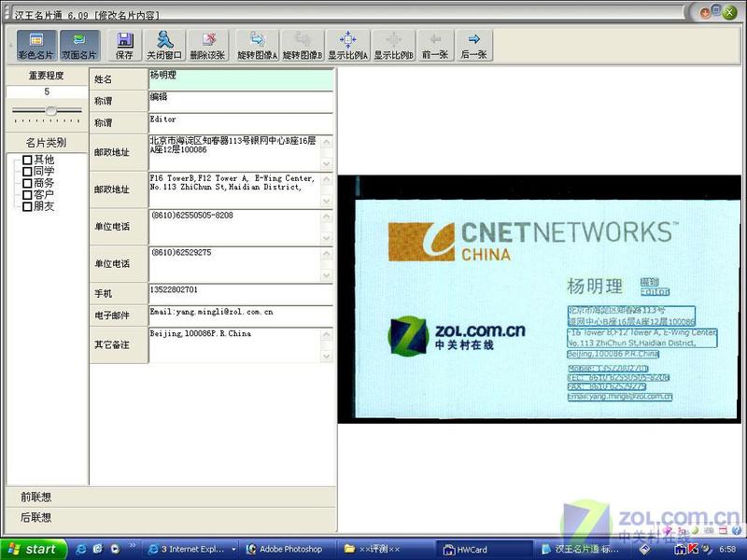The height and width of the screenshot is (560, 747).
Task: Click the 名片类别 header
Action: [x=47, y=143]
